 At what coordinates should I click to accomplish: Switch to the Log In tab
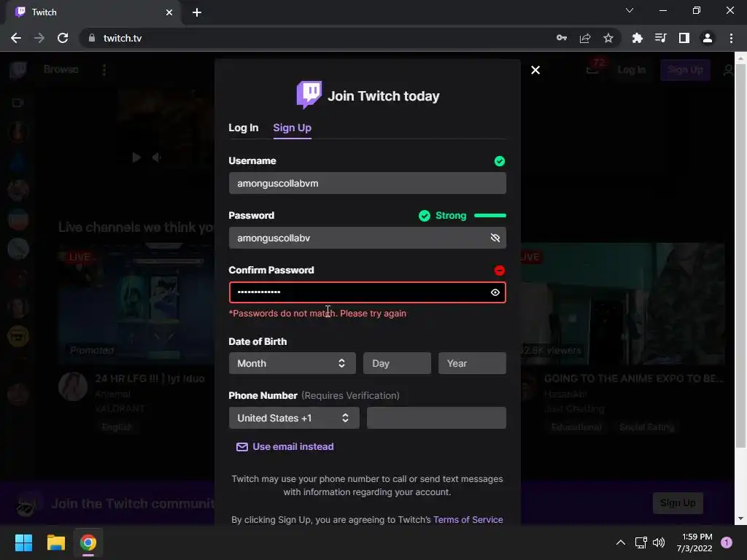coord(244,128)
